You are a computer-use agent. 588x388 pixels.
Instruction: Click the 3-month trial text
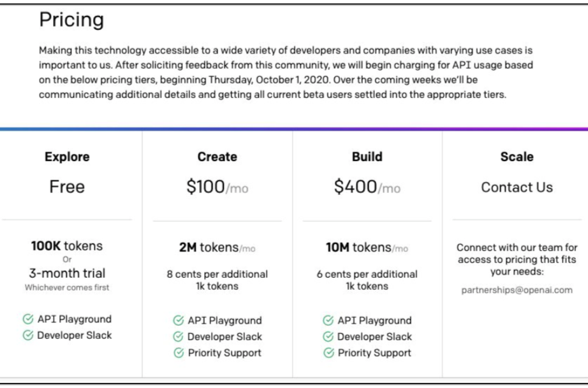tap(67, 273)
